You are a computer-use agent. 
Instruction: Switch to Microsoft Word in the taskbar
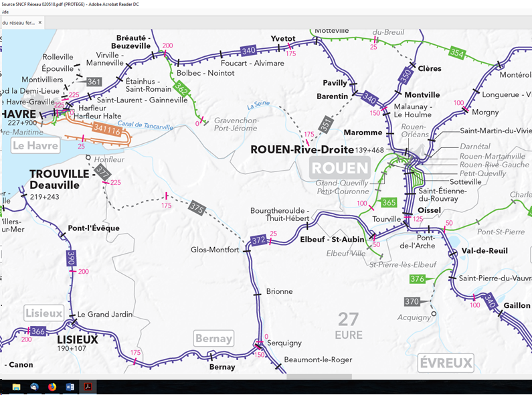pyautogui.click(x=70, y=386)
